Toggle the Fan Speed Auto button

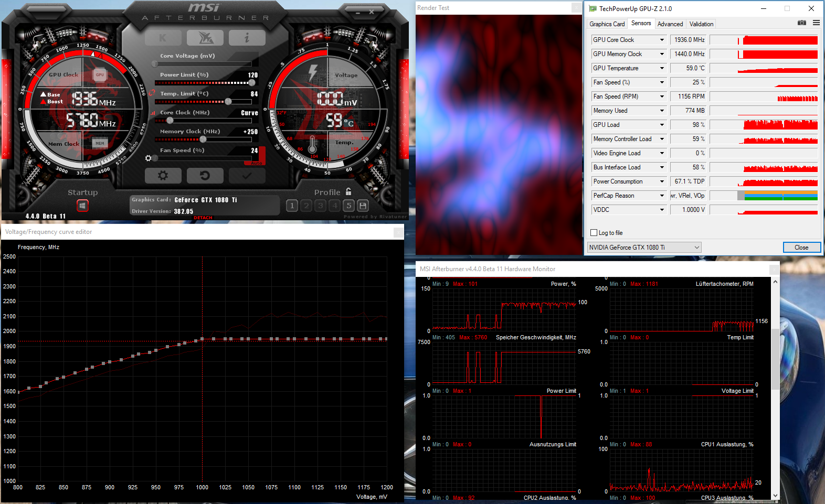tap(256, 163)
